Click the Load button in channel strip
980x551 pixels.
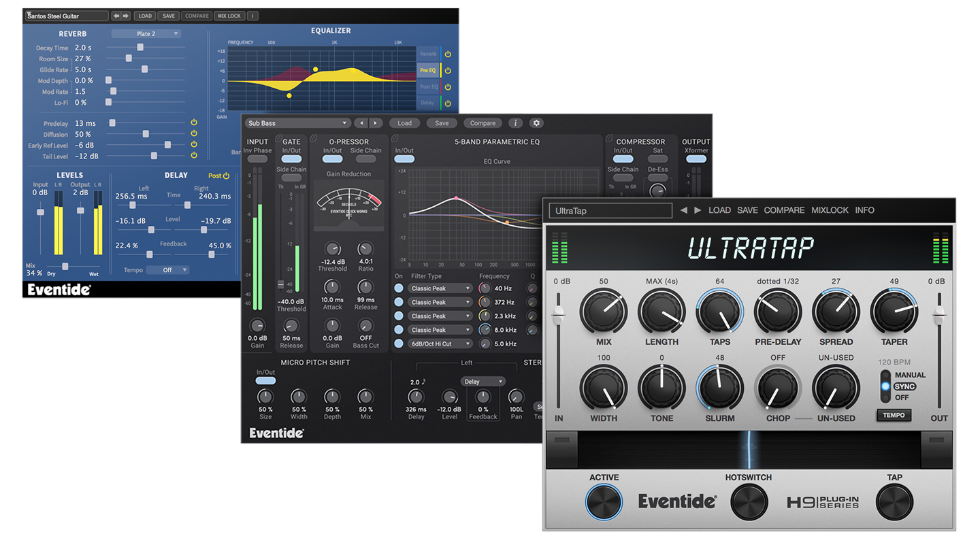tap(404, 123)
